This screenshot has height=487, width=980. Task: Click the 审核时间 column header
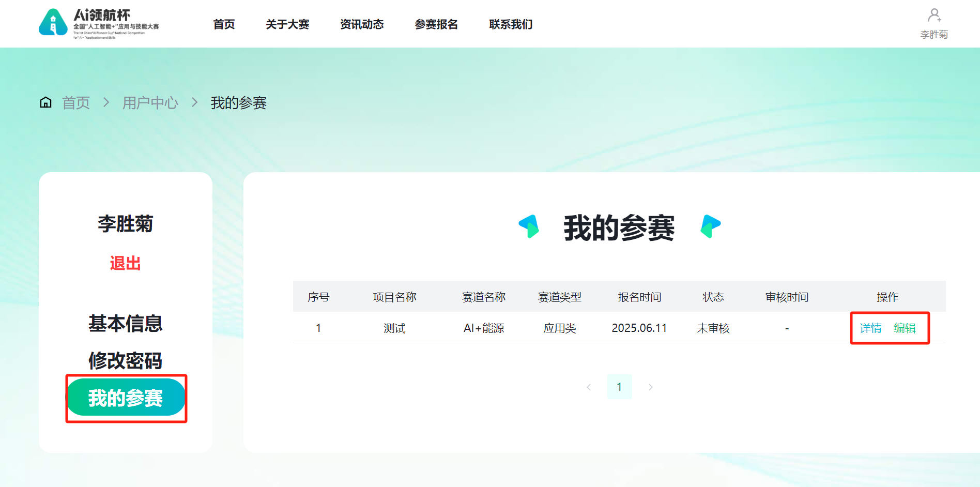787,297
